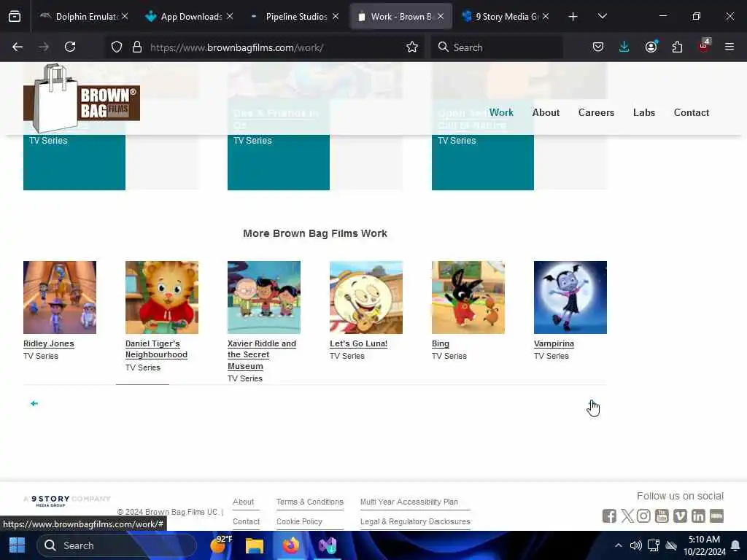The height and width of the screenshot is (560, 747).
Task: Open a new browser tab
Action: (x=573, y=17)
